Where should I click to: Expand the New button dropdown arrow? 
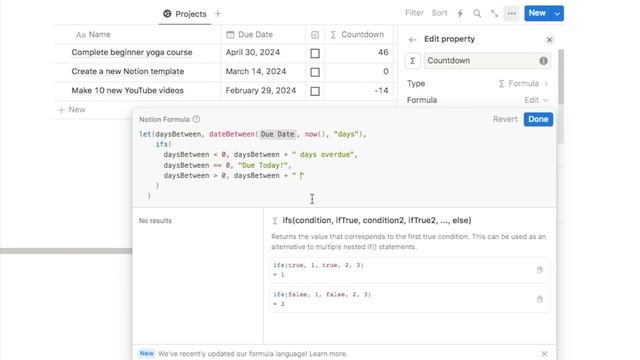click(x=557, y=13)
